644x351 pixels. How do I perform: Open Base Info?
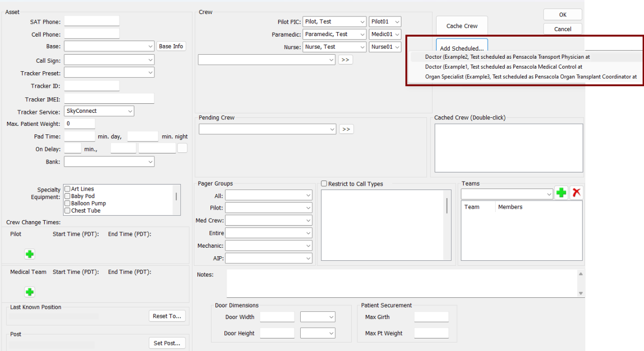click(171, 46)
